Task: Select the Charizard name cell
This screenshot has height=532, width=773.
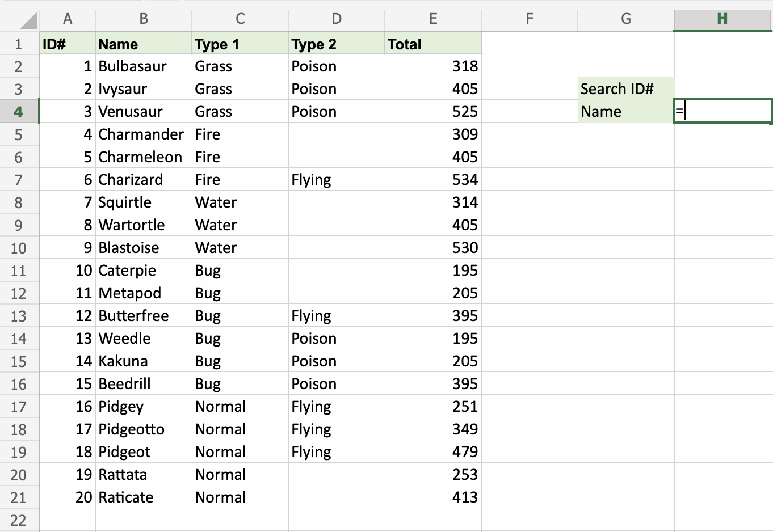Action: pos(143,180)
